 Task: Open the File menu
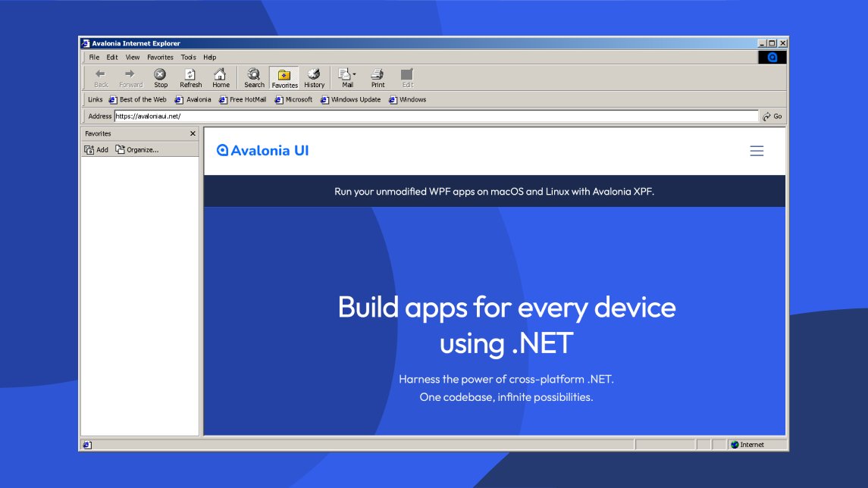click(94, 57)
